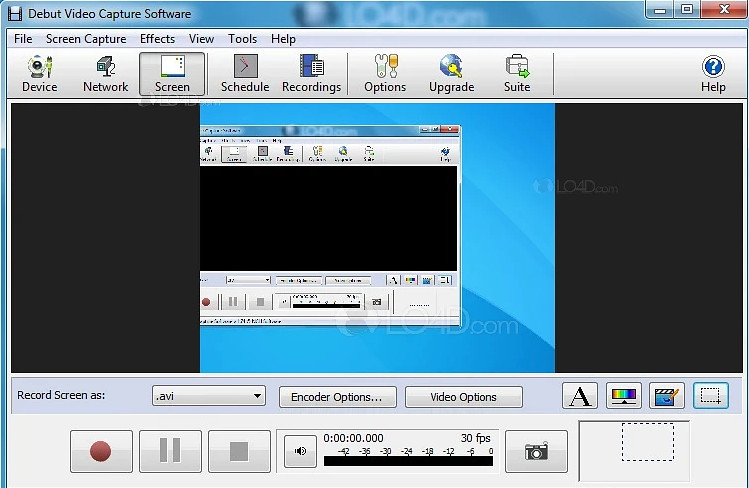Image resolution: width=749 pixels, height=488 pixels.
Task: Click the Video Options button
Action: coord(463,397)
